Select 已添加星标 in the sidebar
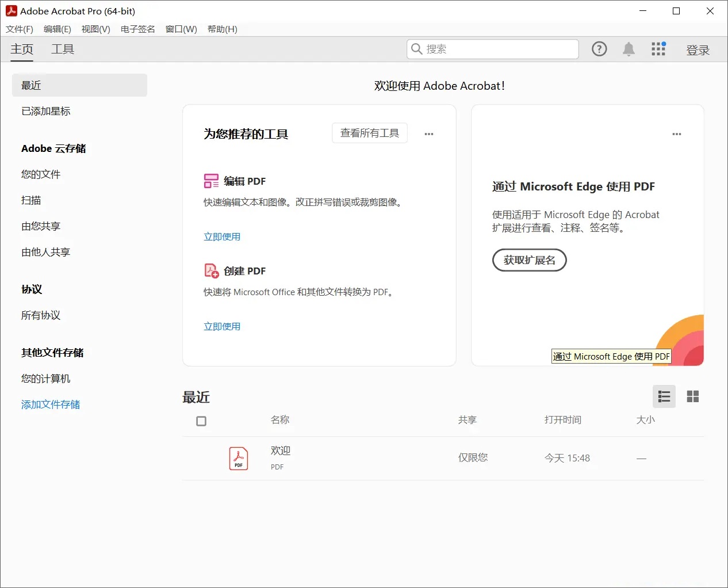Image resolution: width=728 pixels, height=588 pixels. (46, 111)
